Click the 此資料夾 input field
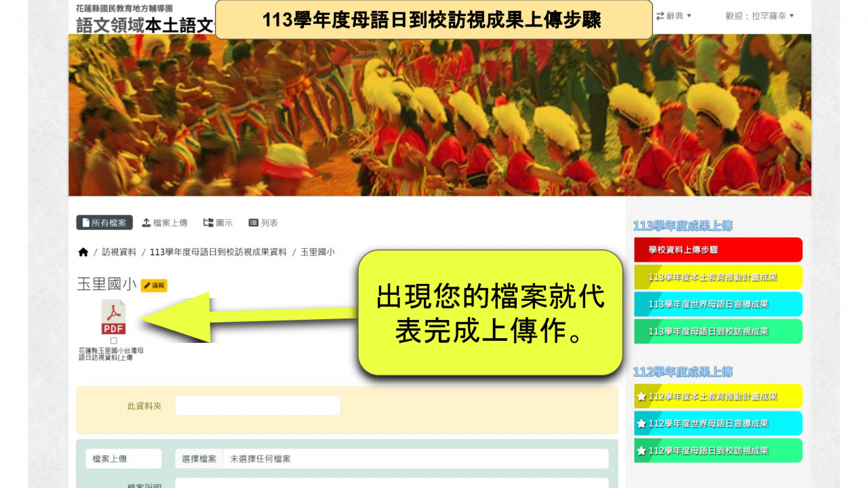 point(258,406)
